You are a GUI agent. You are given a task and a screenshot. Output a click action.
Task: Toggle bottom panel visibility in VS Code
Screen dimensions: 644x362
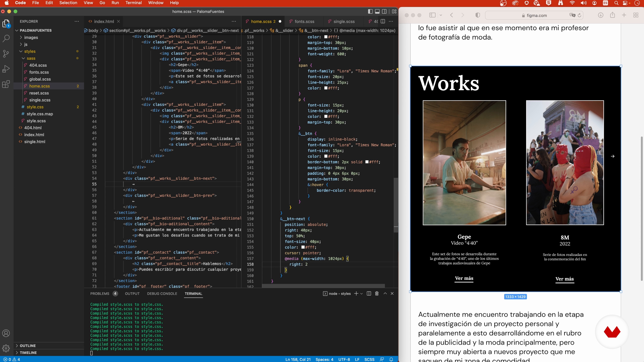(377, 12)
